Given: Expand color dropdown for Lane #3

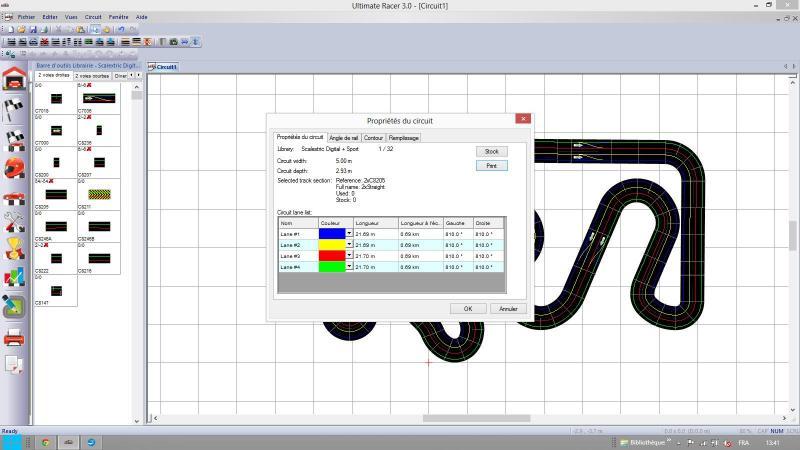Looking at the screenshot, I should (x=349, y=256).
